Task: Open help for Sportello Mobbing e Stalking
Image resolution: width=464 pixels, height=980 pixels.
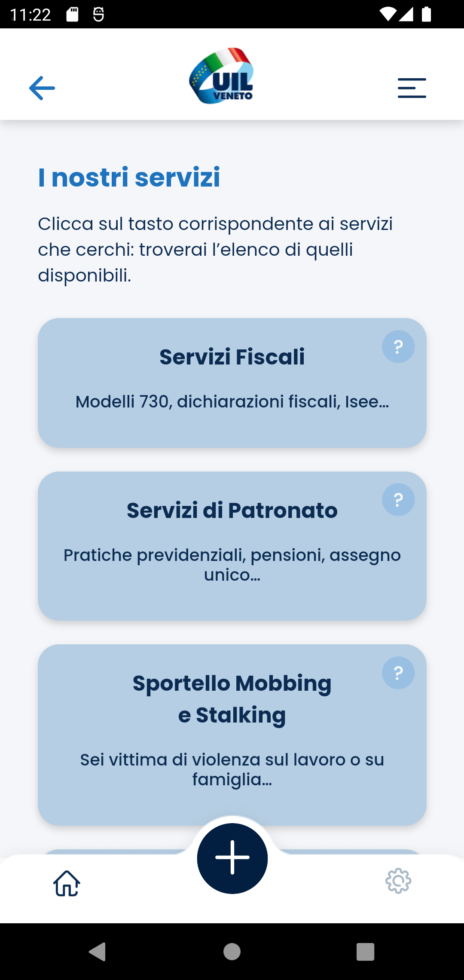Action: click(x=398, y=673)
